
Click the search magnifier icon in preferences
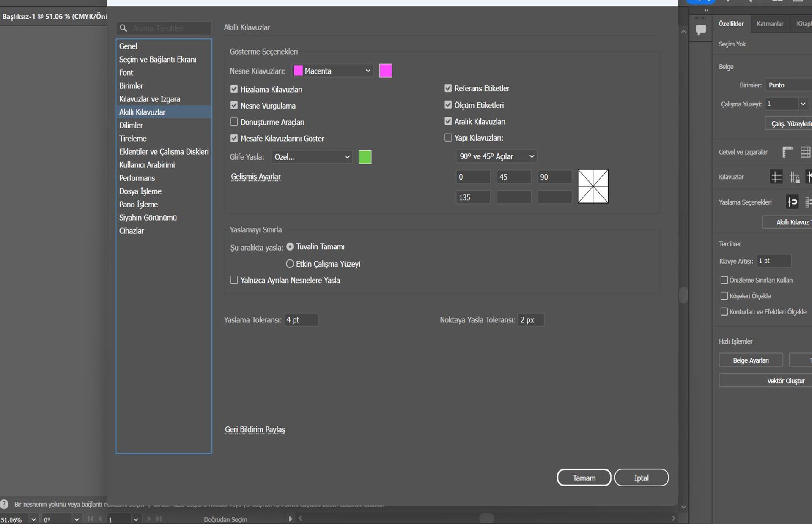tap(123, 28)
